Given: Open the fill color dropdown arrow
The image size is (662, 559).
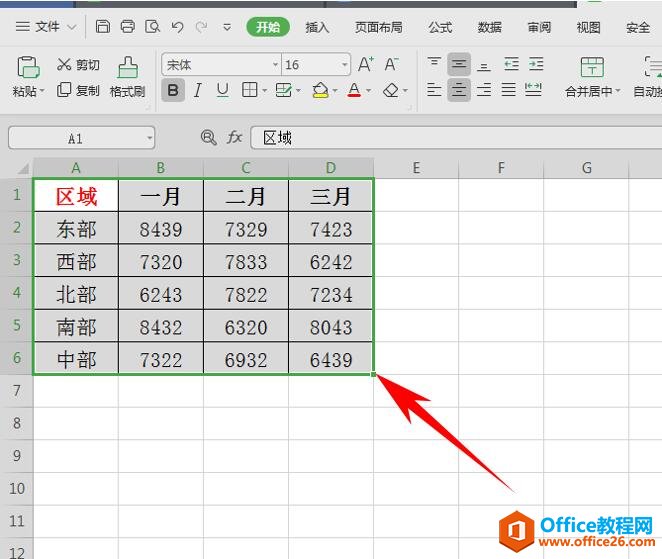Looking at the screenshot, I should click(x=335, y=90).
